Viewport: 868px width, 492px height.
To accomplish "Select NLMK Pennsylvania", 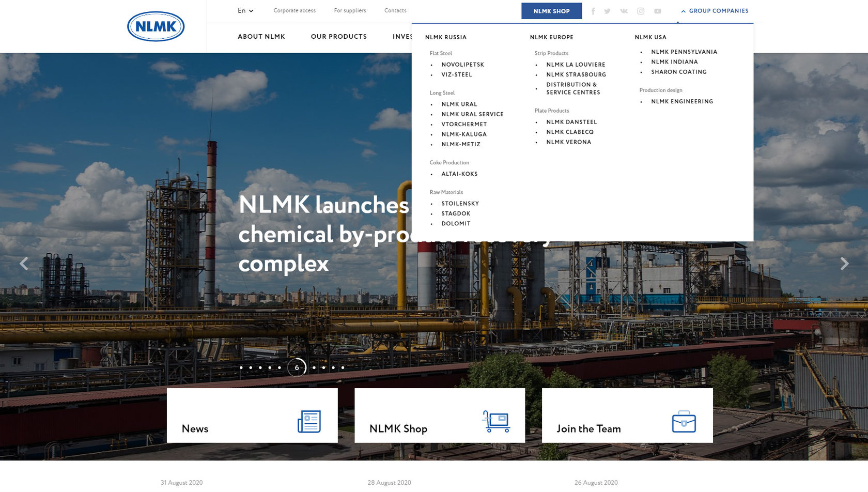I will (x=684, y=52).
